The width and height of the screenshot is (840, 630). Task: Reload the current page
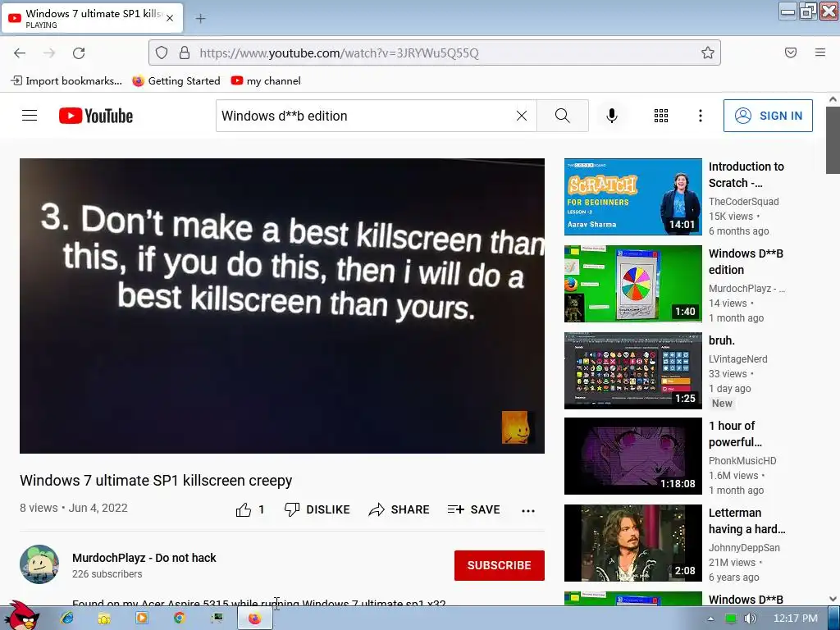79,52
